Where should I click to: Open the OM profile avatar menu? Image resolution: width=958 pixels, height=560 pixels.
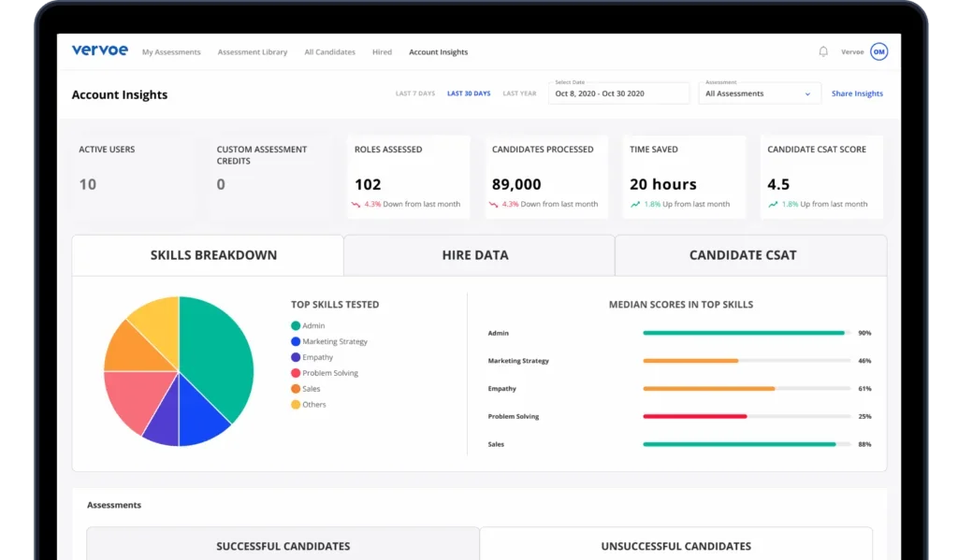pos(878,51)
